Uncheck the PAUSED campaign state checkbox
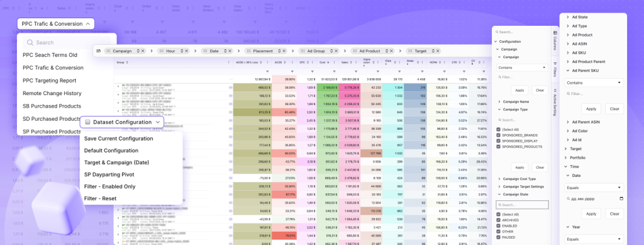The height and width of the screenshot is (245, 644). [499, 237]
